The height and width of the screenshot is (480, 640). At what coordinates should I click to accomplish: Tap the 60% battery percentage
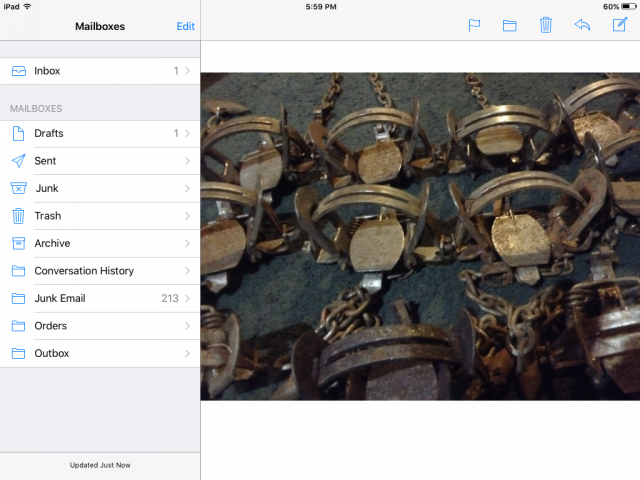pos(611,7)
